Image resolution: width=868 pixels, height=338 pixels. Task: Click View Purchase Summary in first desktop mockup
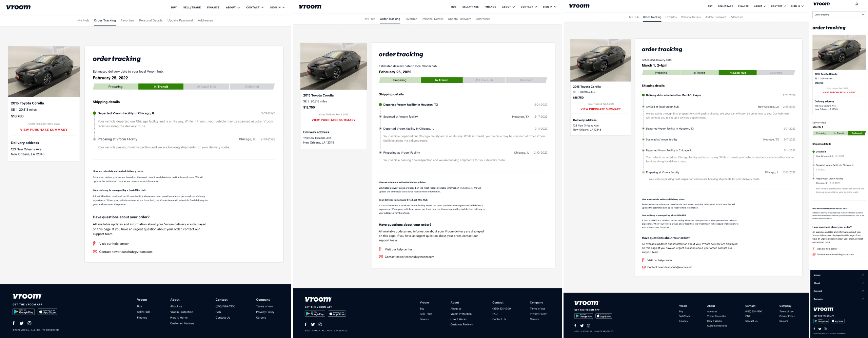[44, 130]
